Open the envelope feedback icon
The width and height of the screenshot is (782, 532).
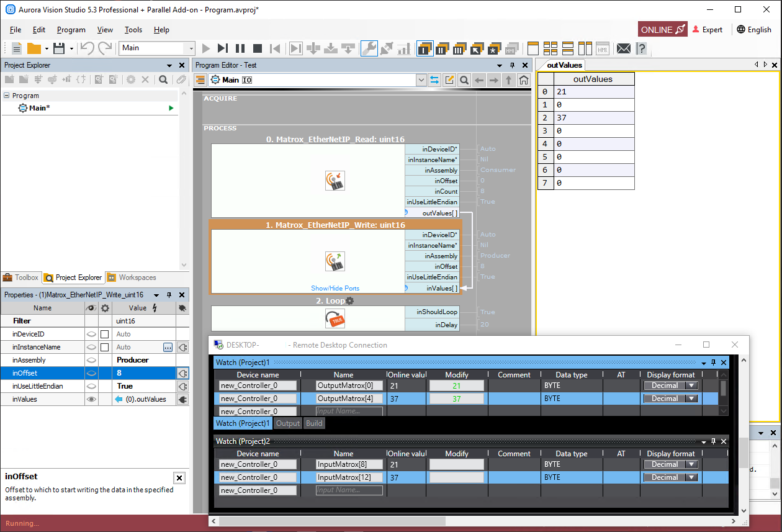624,48
